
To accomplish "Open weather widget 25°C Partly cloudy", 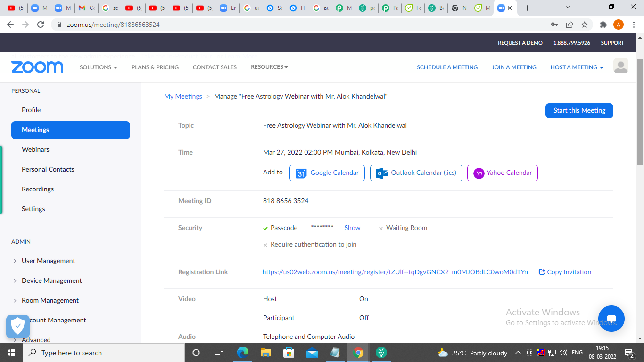I will (472, 353).
